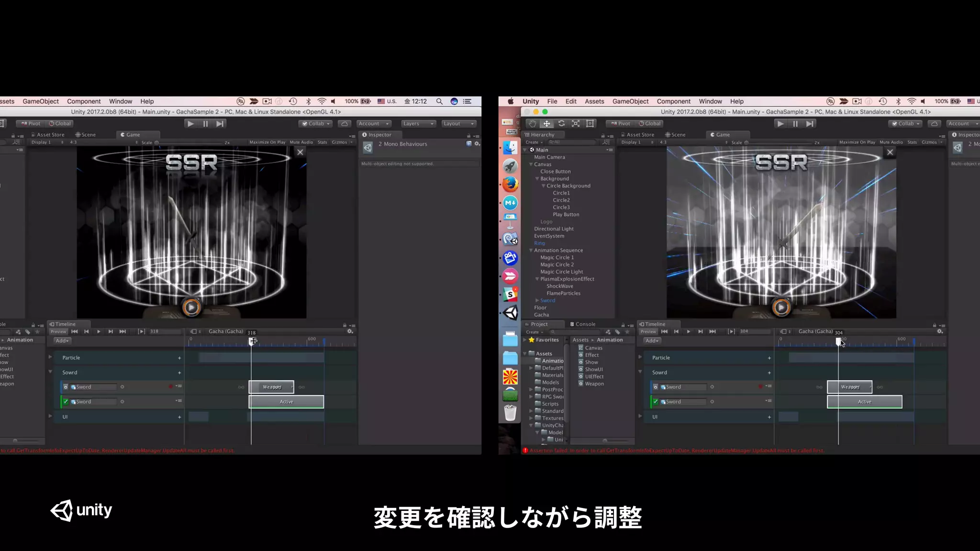Switch to Console tab in right window
The height and width of the screenshot is (551, 980).
[x=583, y=324]
